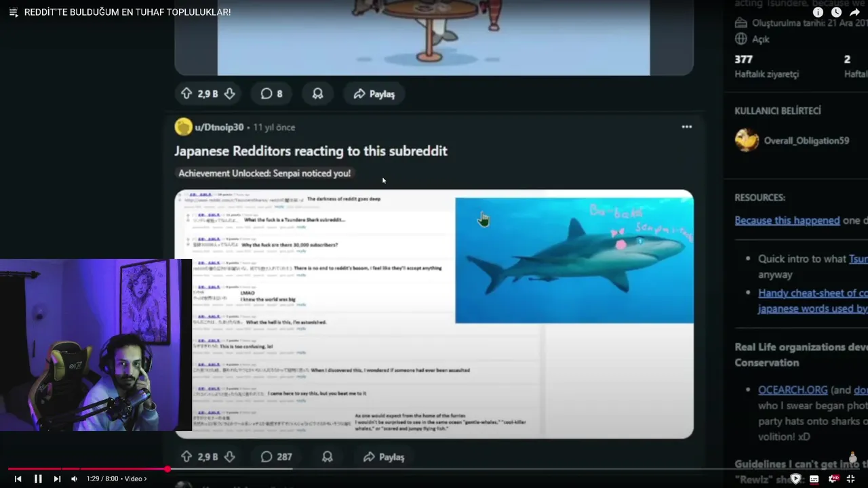Click Overall_Obligation59 username in sidebar
The height and width of the screenshot is (488, 868).
tap(806, 141)
